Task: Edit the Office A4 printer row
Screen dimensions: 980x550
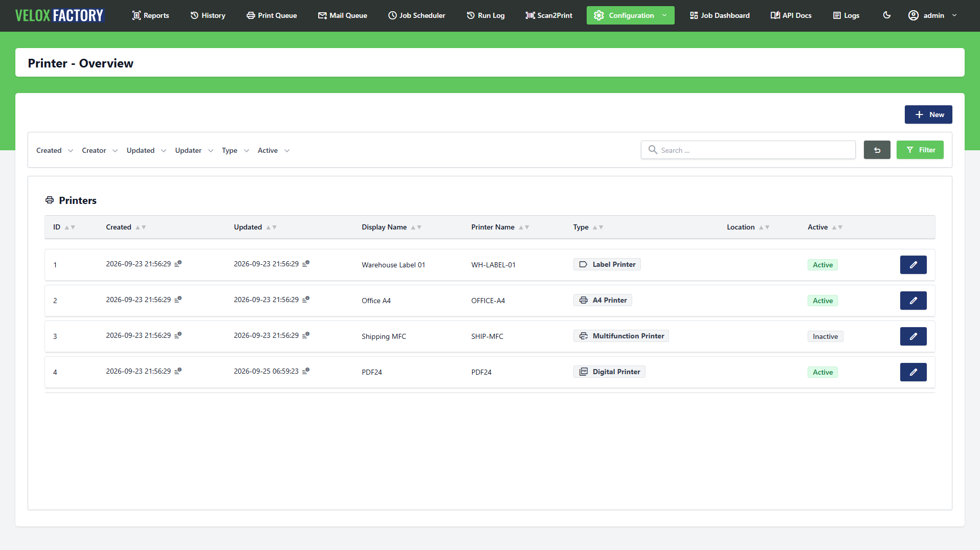Action: click(x=913, y=301)
